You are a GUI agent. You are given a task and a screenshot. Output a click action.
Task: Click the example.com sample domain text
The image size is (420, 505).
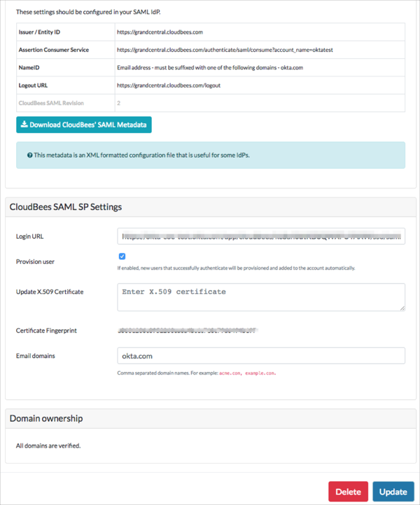click(x=260, y=373)
